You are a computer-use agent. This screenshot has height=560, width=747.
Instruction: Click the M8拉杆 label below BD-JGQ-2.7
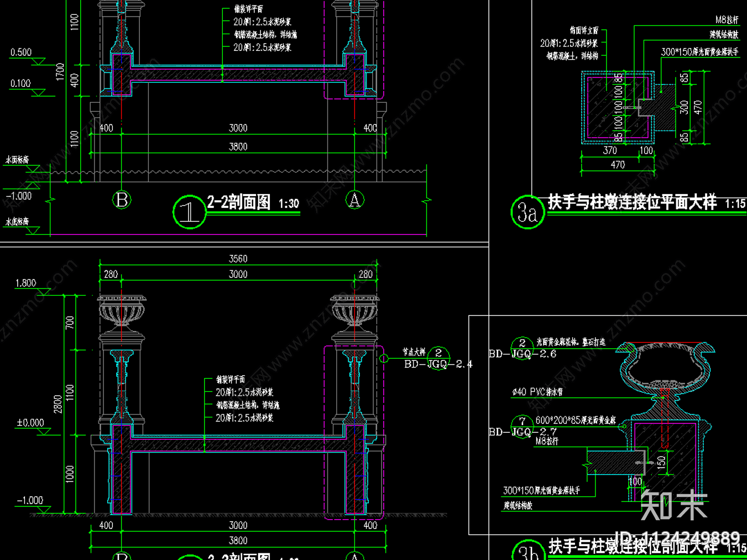click(x=547, y=442)
